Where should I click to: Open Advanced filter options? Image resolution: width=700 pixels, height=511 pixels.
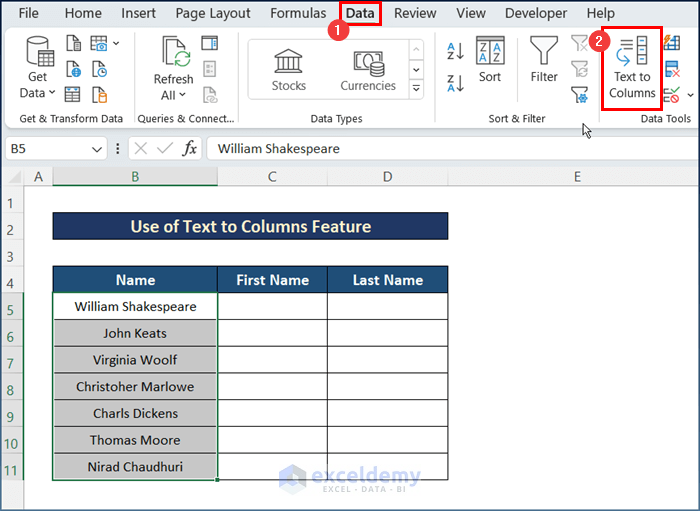(579, 95)
